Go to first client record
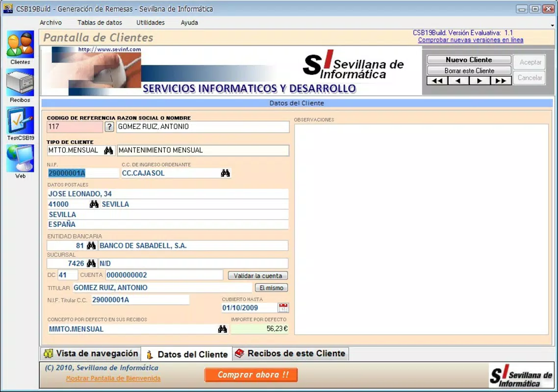Screen dimensions: 558x392 tap(437, 81)
